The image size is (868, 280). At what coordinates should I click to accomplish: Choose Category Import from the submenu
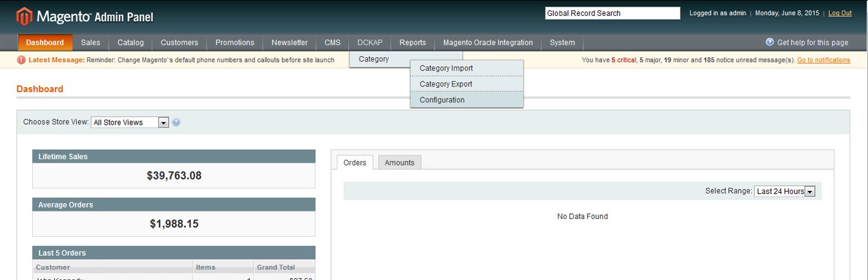click(466, 68)
